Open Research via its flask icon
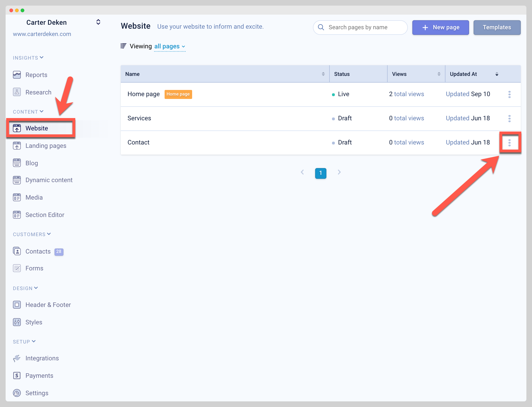This screenshot has width=532, height=407. 17,92
